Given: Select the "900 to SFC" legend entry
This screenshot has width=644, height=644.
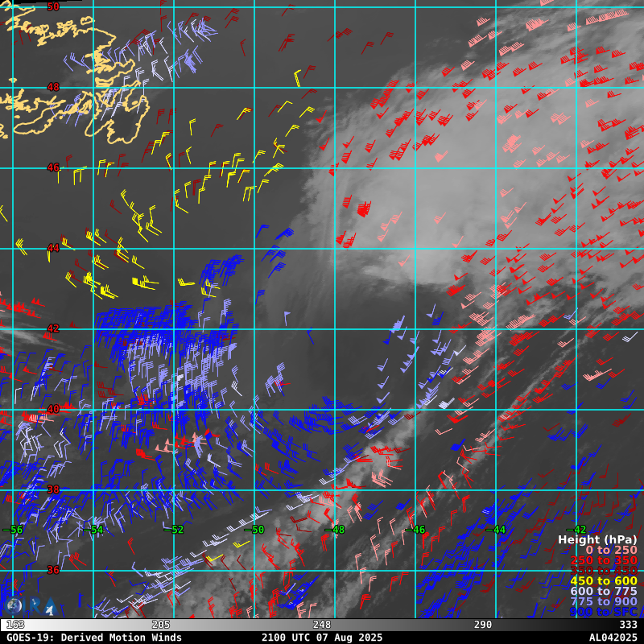Looking at the screenshot, I should coord(604,612).
